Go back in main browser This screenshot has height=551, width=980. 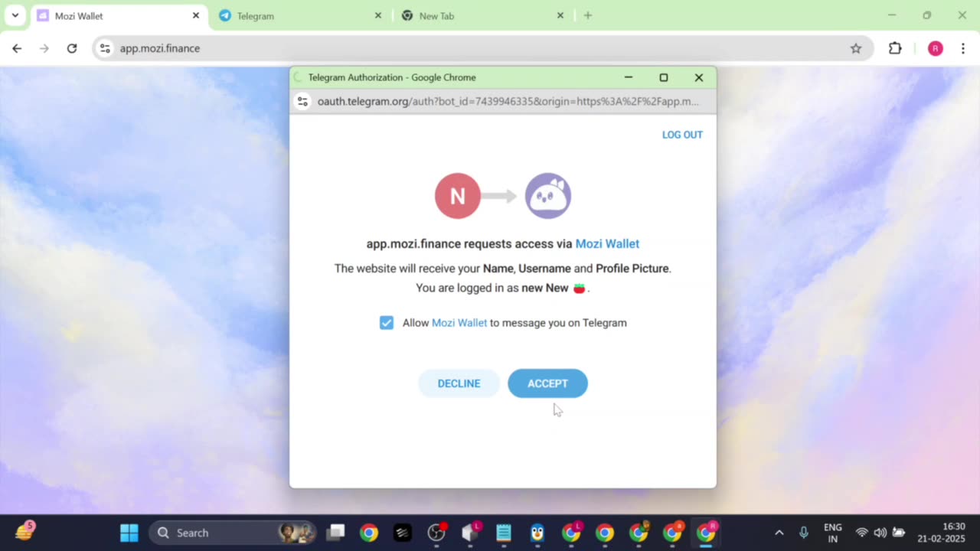pyautogui.click(x=17, y=48)
